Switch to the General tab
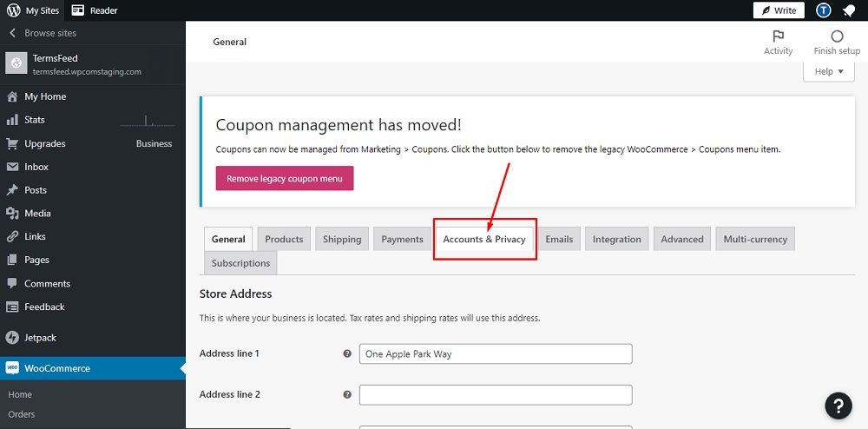 point(228,239)
